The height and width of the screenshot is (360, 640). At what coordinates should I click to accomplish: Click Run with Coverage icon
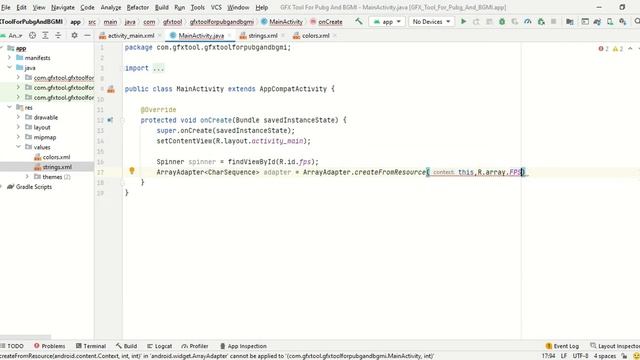click(x=515, y=21)
